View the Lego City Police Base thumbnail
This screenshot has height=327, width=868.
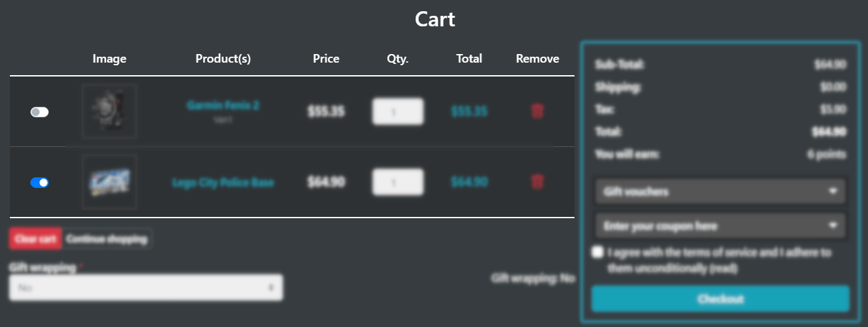(x=109, y=182)
